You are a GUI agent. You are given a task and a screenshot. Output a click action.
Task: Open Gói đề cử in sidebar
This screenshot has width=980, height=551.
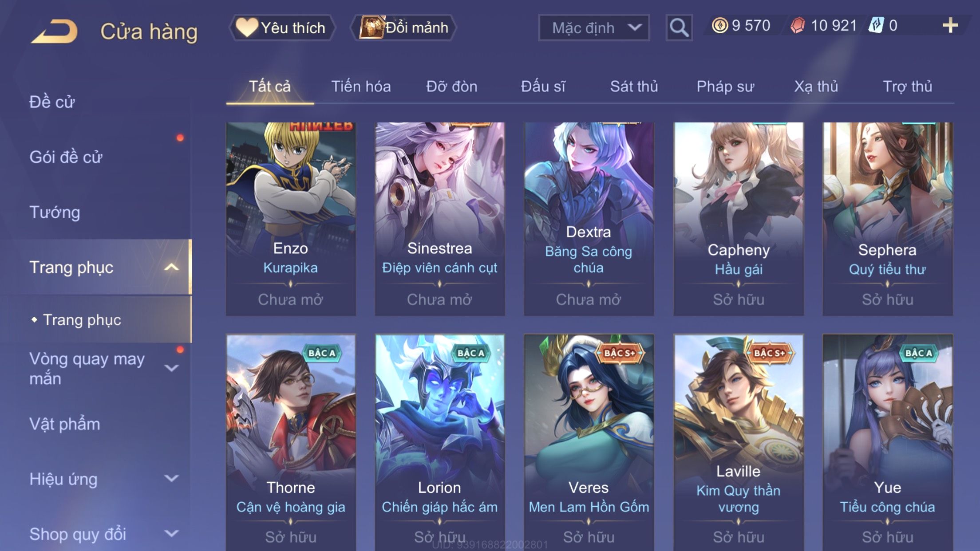pyautogui.click(x=66, y=157)
